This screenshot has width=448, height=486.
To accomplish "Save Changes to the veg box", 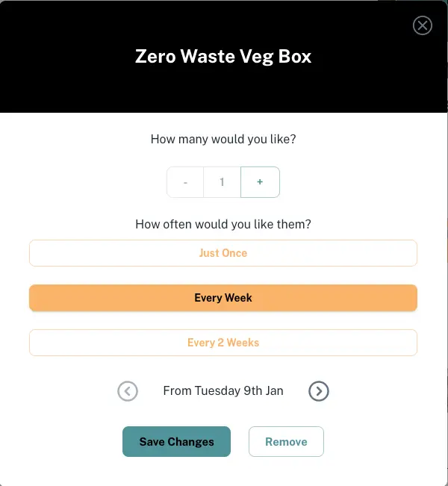I will point(176,442).
